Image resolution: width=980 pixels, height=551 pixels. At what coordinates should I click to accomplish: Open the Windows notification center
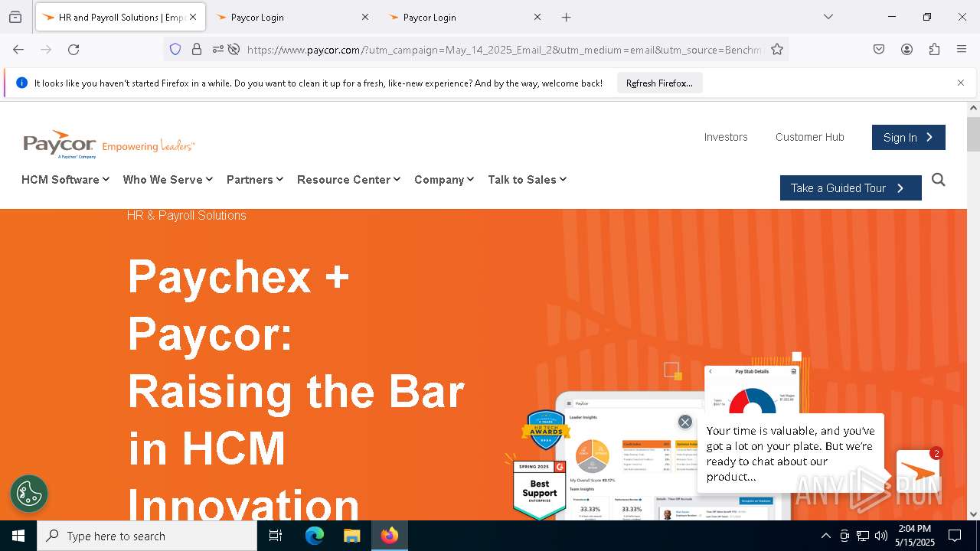pos(955,536)
